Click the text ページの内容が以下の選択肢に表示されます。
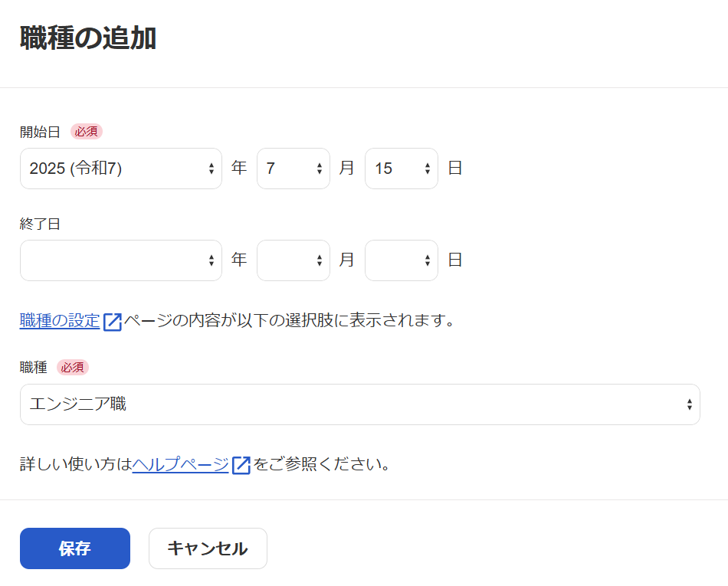Image resolution: width=728 pixels, height=586 pixels. point(289,321)
